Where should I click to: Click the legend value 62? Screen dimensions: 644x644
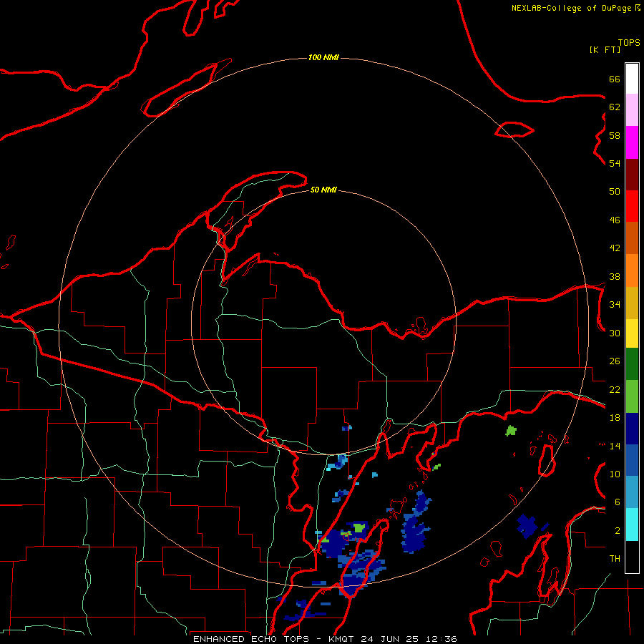pos(615,107)
